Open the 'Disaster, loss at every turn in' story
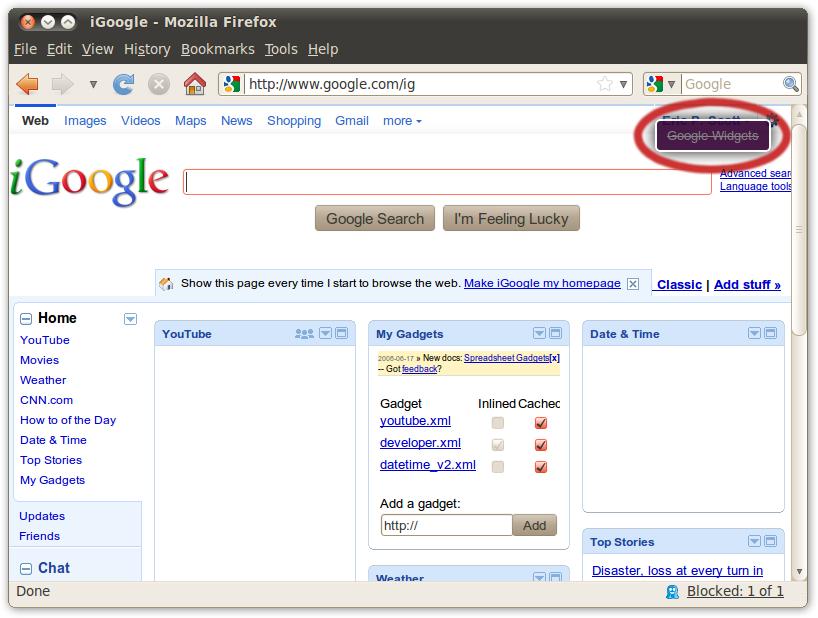This screenshot has width=818, height=618. click(x=677, y=571)
